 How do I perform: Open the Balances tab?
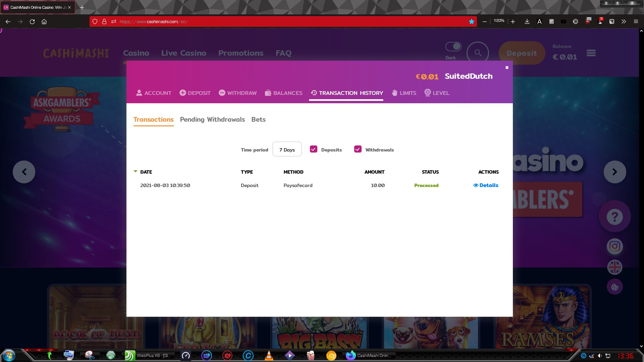point(283,93)
